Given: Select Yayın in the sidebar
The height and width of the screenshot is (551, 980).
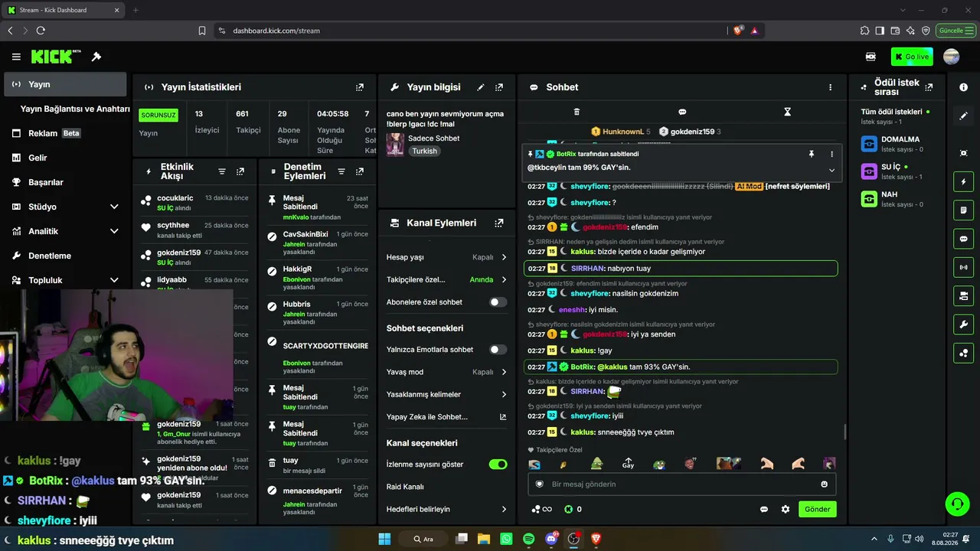Looking at the screenshot, I should (x=65, y=84).
